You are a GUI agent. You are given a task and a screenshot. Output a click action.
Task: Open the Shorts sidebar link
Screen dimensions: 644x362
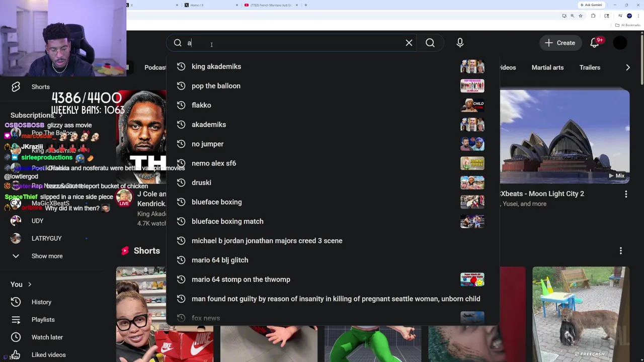(41, 87)
